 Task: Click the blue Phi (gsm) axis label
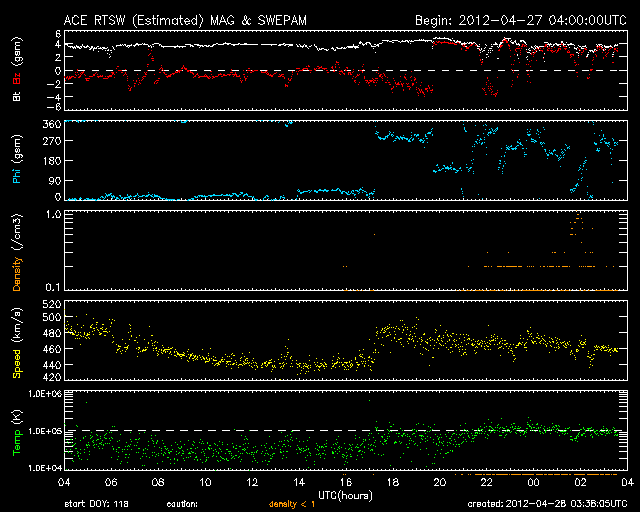click(x=16, y=160)
